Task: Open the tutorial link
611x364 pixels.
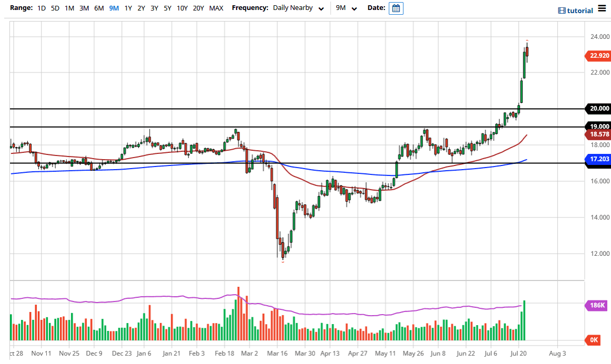Action: tap(580, 11)
